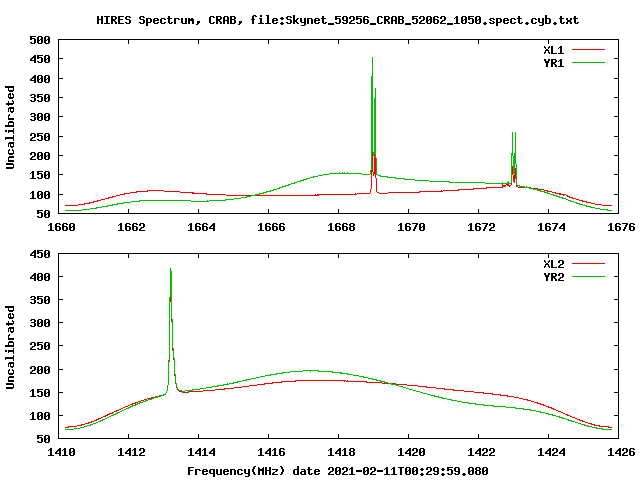Click the 1666 x-axis tick label
The image size is (640, 480).
click(x=271, y=227)
